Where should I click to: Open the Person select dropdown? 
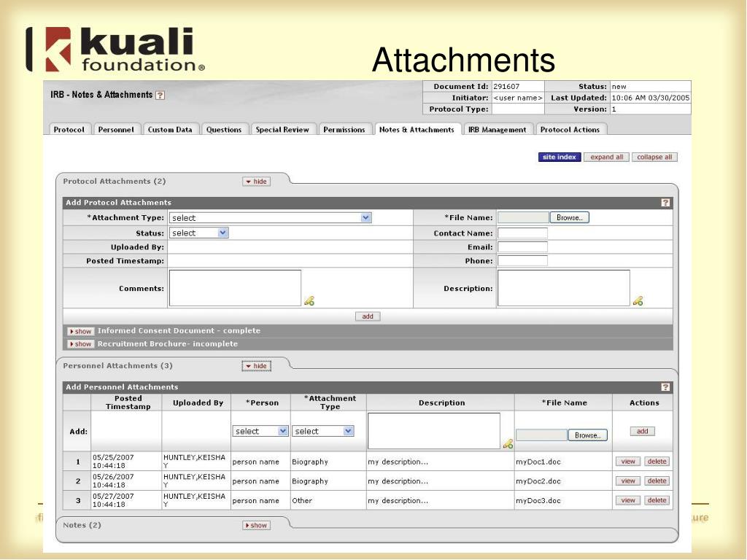pos(260,431)
